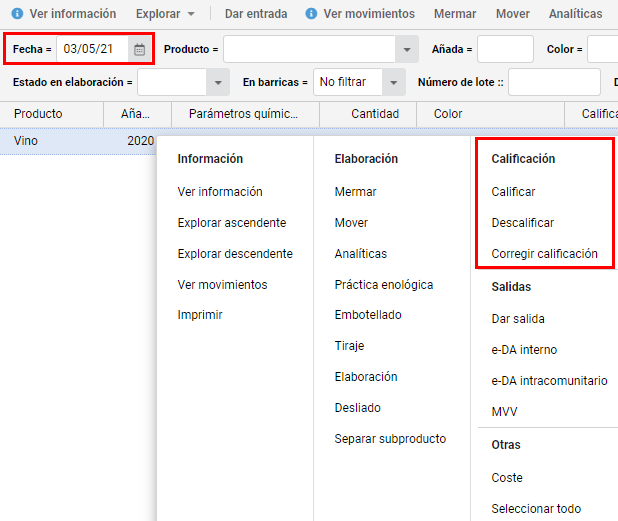Image resolution: width=618 pixels, height=521 pixels.
Task: Click the info icon beside Ver información
Action: [17, 14]
